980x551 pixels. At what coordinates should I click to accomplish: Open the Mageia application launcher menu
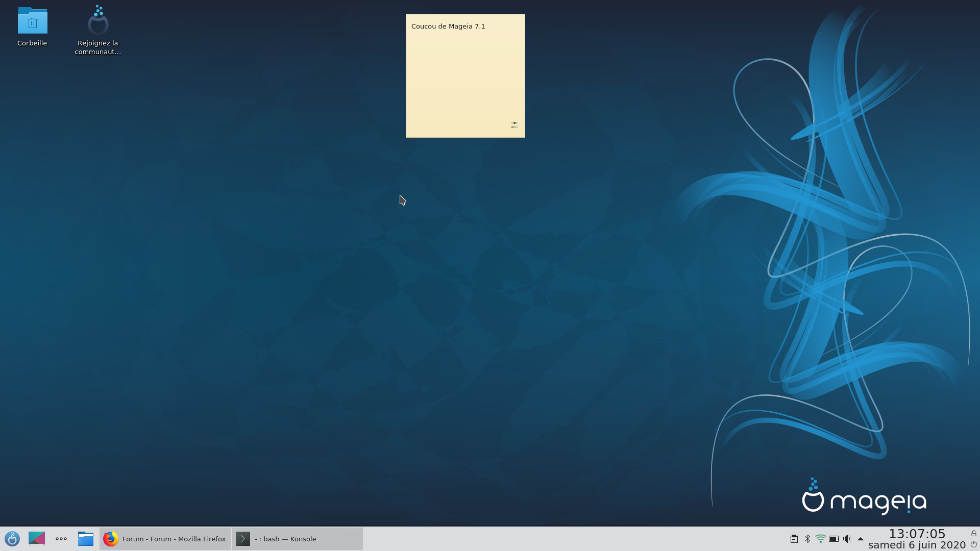coord(12,539)
